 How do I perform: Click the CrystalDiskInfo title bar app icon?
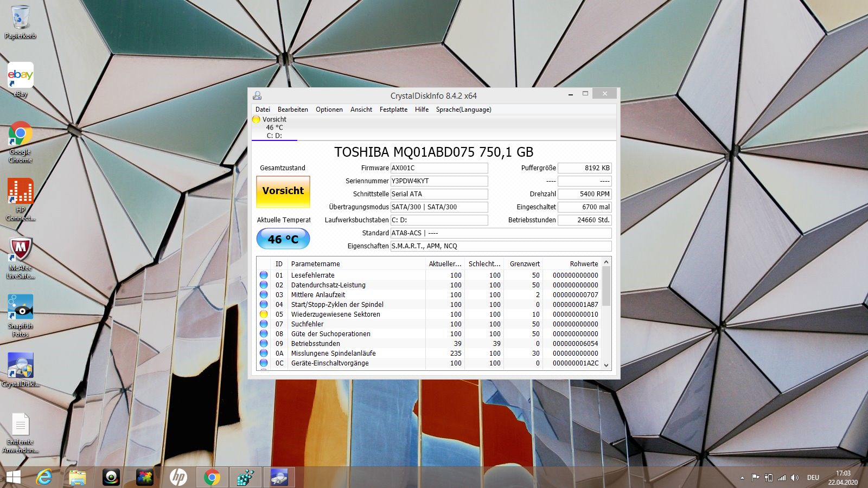coord(257,95)
